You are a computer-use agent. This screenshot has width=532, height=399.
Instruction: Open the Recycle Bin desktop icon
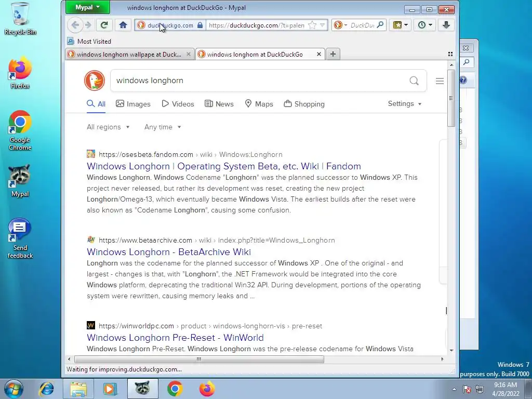[20, 19]
